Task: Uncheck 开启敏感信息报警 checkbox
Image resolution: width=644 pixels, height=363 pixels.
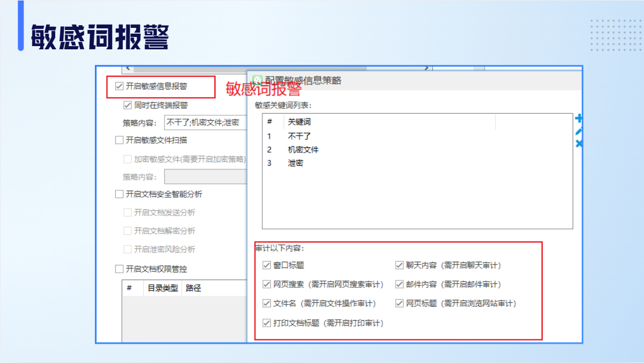Action: click(119, 86)
